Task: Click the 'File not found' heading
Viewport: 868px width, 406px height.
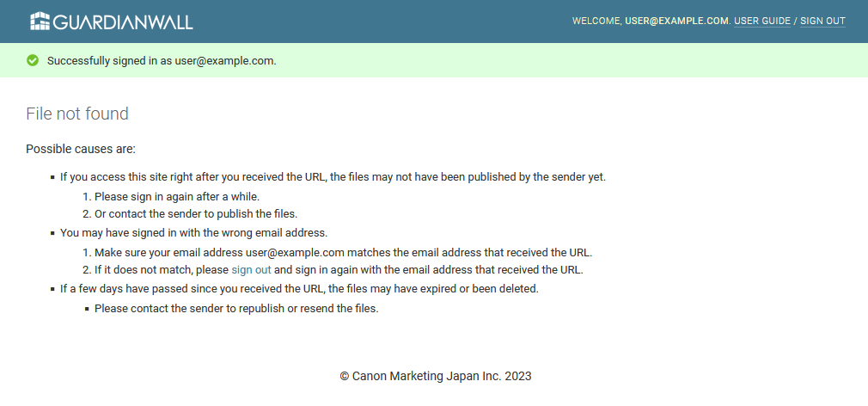Action: pos(77,114)
